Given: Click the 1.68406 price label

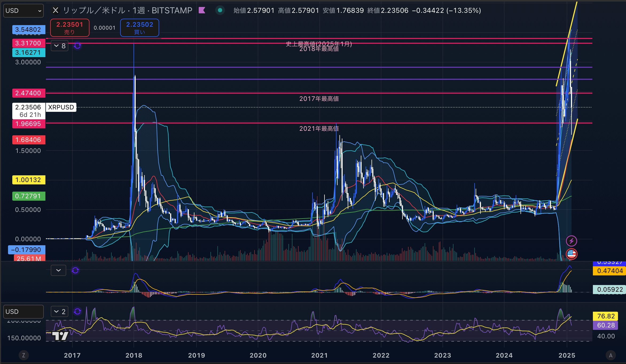Looking at the screenshot, I should point(29,140).
